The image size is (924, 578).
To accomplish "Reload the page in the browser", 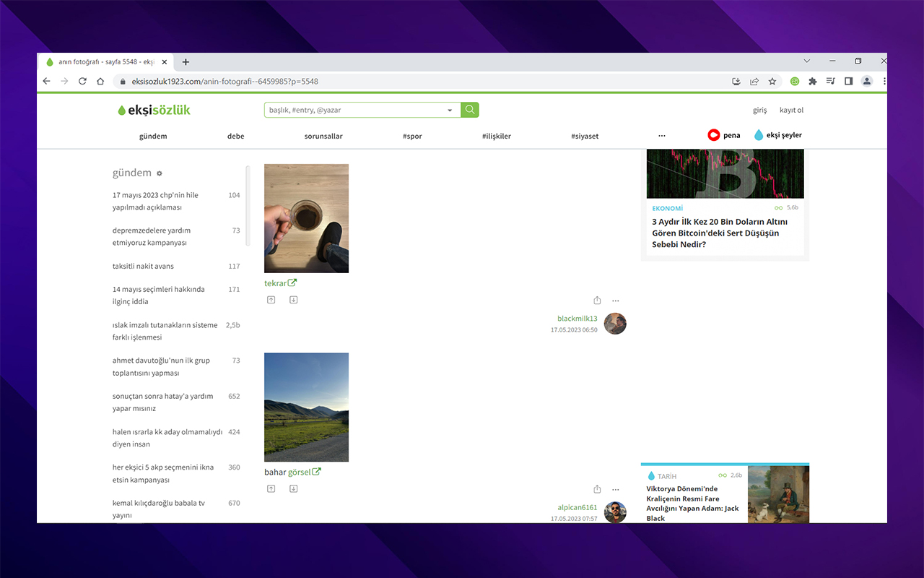I will [82, 82].
